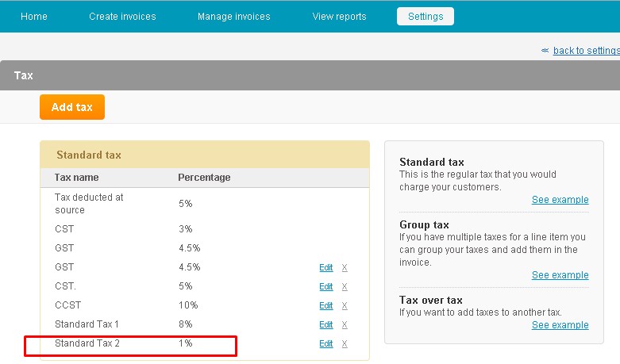Delete CCST tax using the X icon
Image resolution: width=620 pixels, height=364 pixels.
click(345, 305)
